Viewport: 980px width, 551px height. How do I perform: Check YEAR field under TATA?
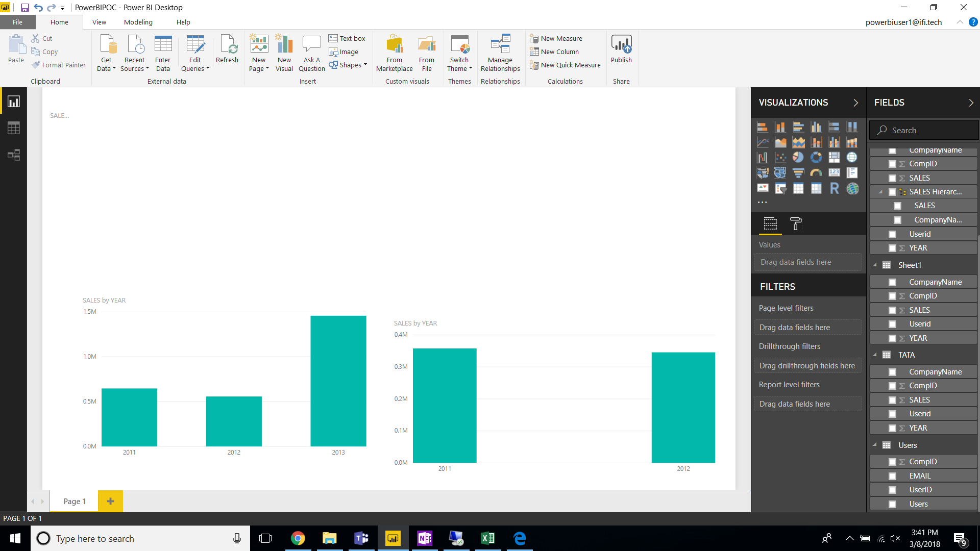coord(892,428)
